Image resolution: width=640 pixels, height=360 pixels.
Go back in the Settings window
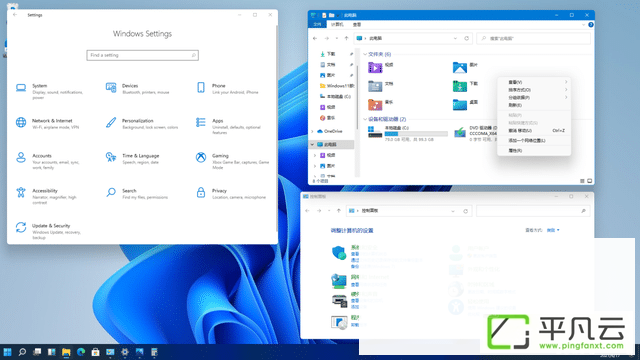tap(15, 15)
